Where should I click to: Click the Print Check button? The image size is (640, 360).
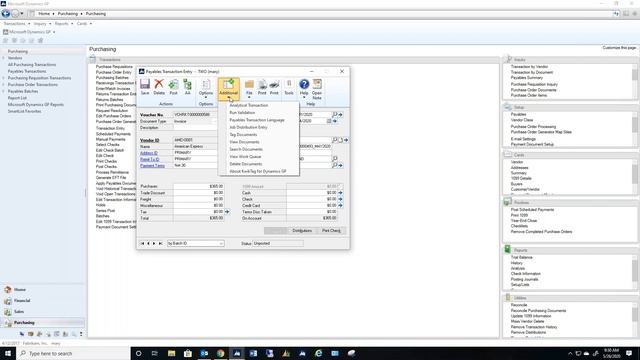point(331,231)
